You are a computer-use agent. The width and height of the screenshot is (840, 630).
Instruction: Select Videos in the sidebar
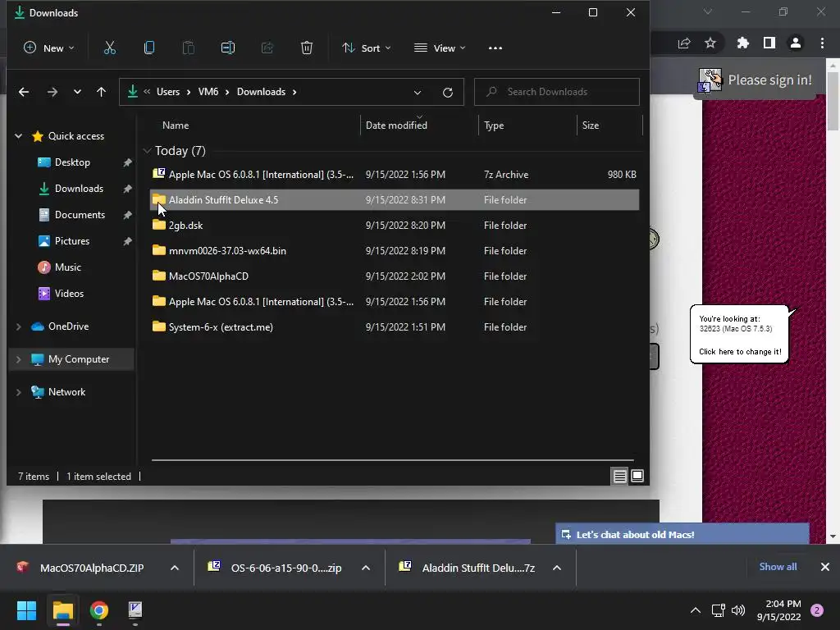coord(69,294)
